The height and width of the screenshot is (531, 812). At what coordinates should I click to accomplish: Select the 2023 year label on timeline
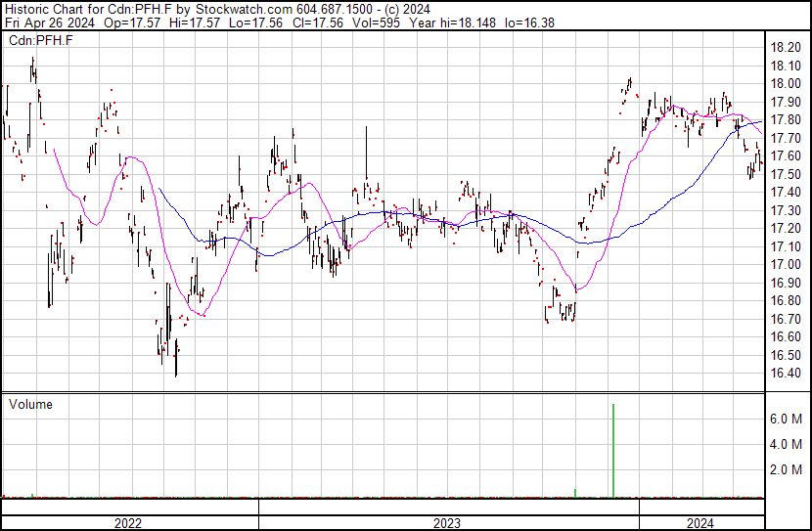click(x=447, y=523)
